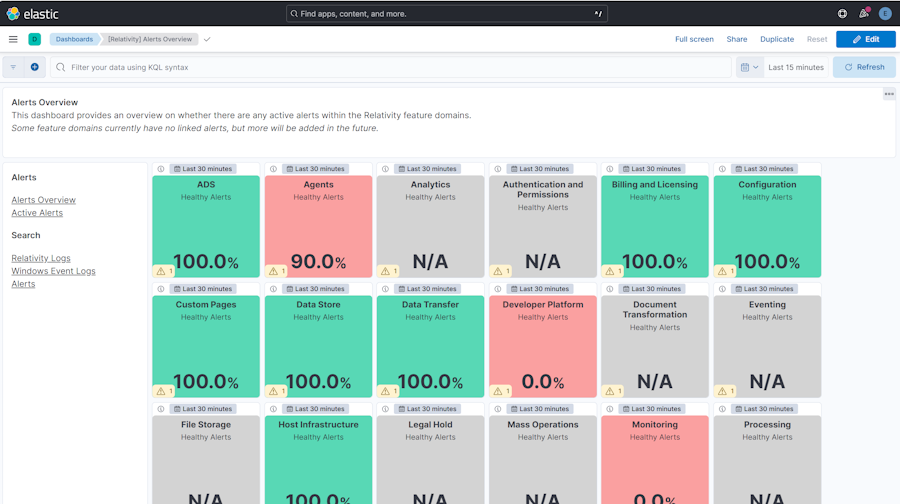Click the warning badge on Data Store panel
This screenshot has height=504, width=900.
[x=277, y=391]
